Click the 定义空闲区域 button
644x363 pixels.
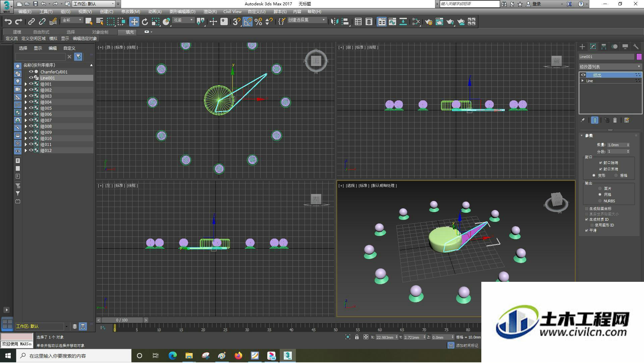tap(34, 39)
